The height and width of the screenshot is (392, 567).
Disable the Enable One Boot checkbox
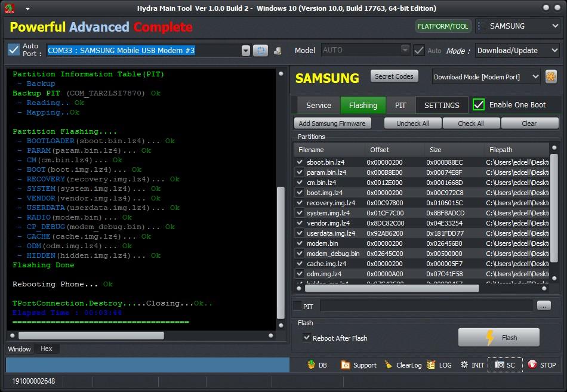coord(479,105)
